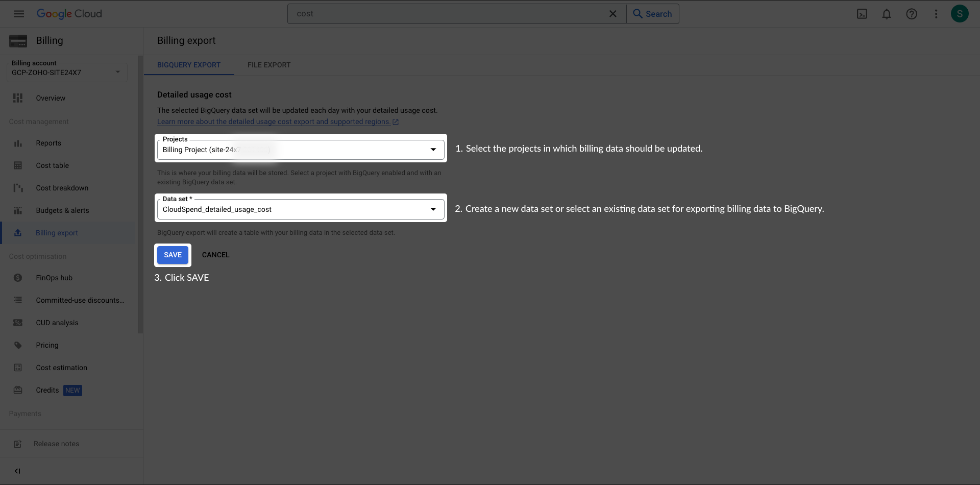This screenshot has height=485, width=980.
Task: Click the Cost management section label
Action: point(39,122)
